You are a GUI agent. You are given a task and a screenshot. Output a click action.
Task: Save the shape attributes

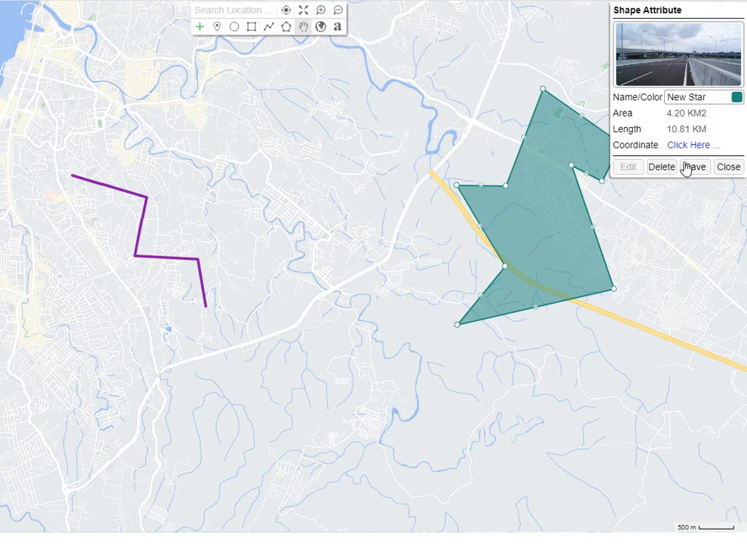[695, 167]
